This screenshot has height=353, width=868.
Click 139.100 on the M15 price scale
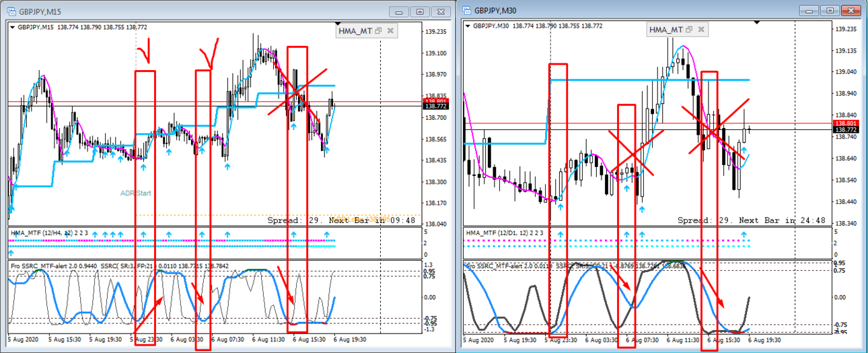click(x=437, y=53)
